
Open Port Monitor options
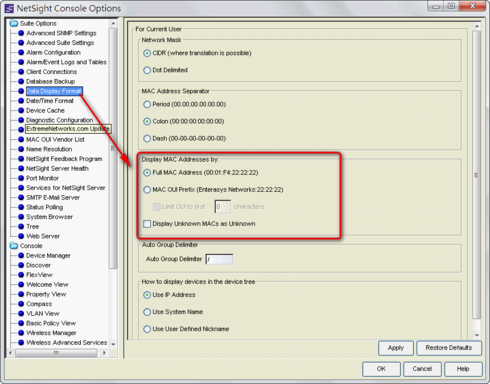coord(42,178)
